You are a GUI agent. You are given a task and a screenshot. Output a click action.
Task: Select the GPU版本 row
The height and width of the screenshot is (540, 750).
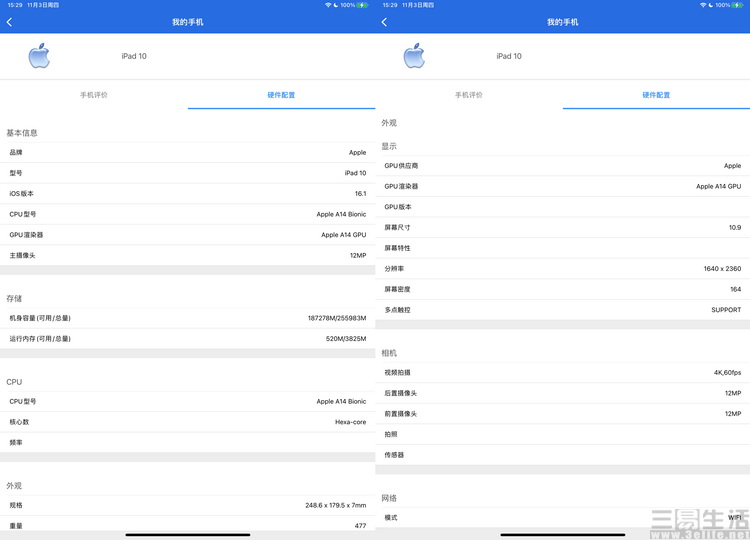(x=562, y=207)
